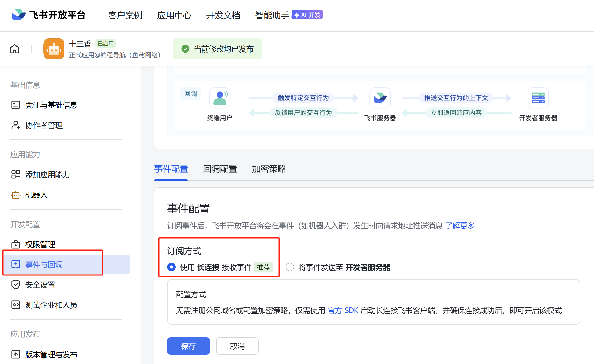Switch to the 回调配置 tab
Viewport: 594px width, 364px height.
click(220, 169)
